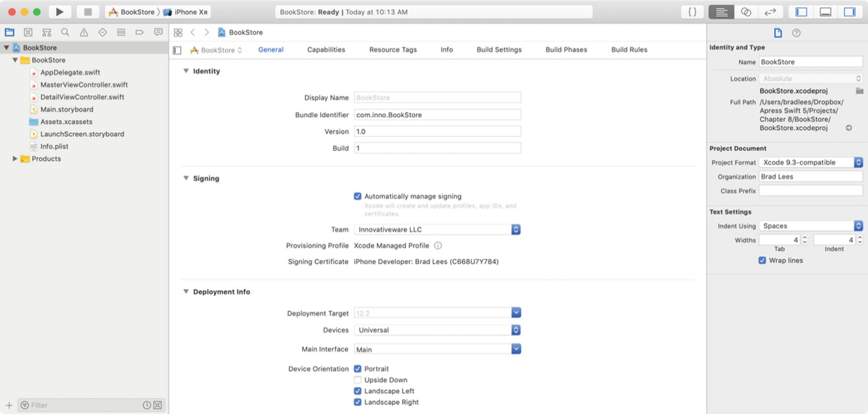Show the version editor
This screenshot has width=868, height=414.
point(770,12)
